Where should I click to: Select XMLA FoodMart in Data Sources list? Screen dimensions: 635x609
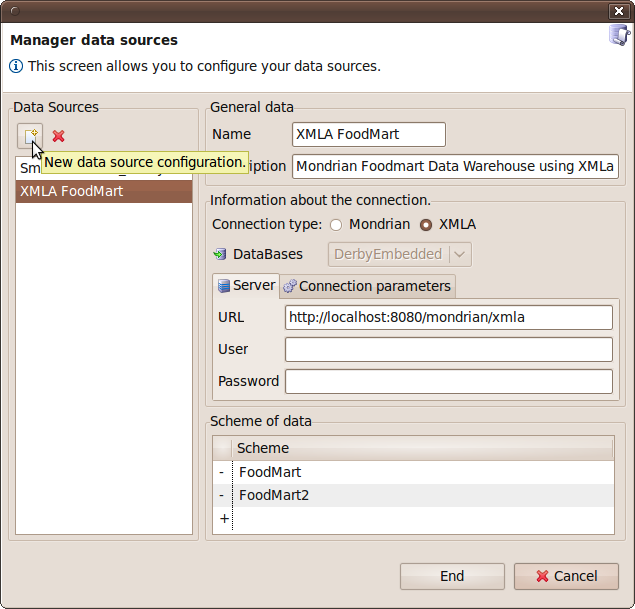click(103, 191)
